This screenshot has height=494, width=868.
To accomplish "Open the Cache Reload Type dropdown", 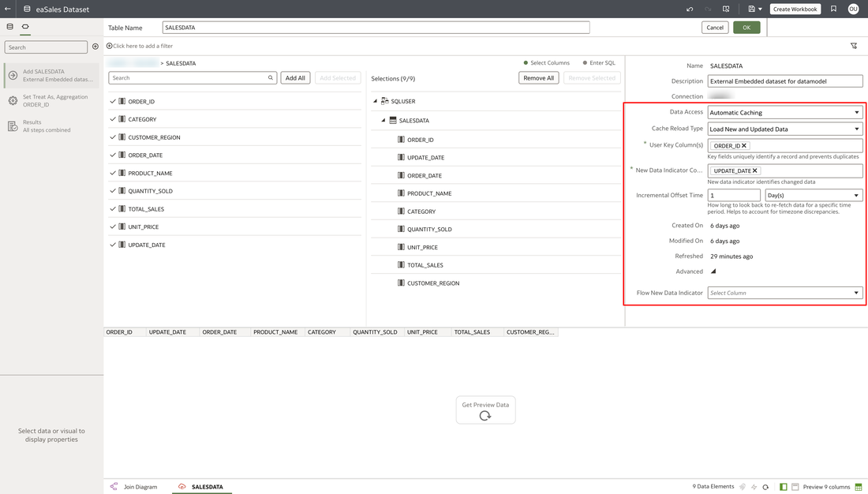I will (x=785, y=129).
